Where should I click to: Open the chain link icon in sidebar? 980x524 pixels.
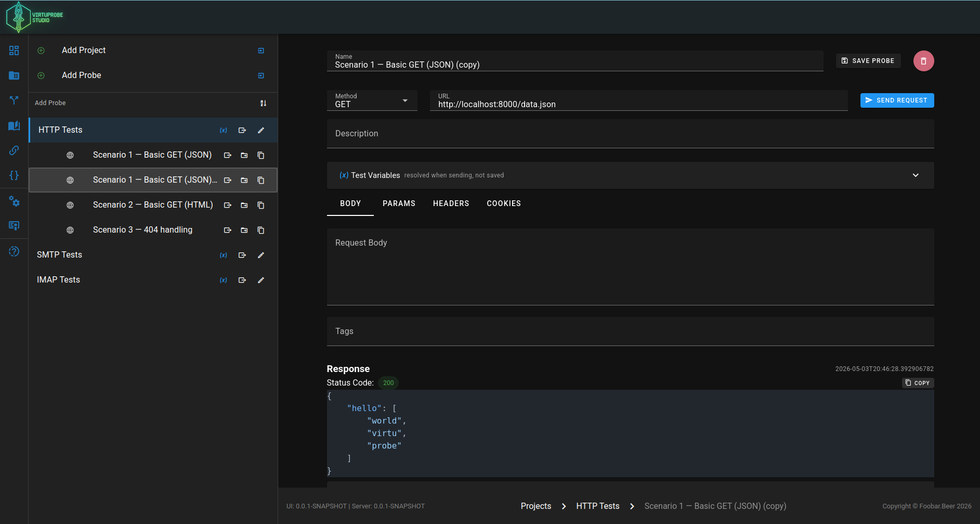(x=14, y=150)
